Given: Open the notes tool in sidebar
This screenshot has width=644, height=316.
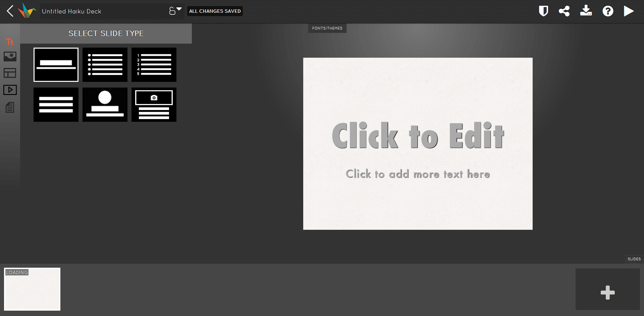Looking at the screenshot, I should point(10,107).
